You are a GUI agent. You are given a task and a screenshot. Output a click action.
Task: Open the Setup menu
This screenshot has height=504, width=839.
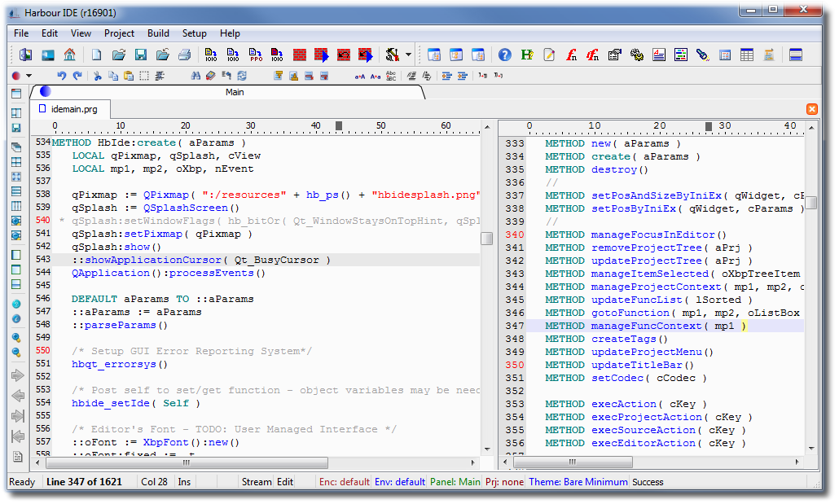[194, 33]
